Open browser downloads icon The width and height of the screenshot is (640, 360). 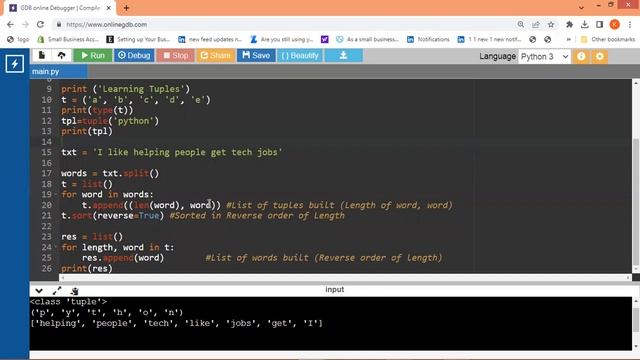[x=584, y=24]
